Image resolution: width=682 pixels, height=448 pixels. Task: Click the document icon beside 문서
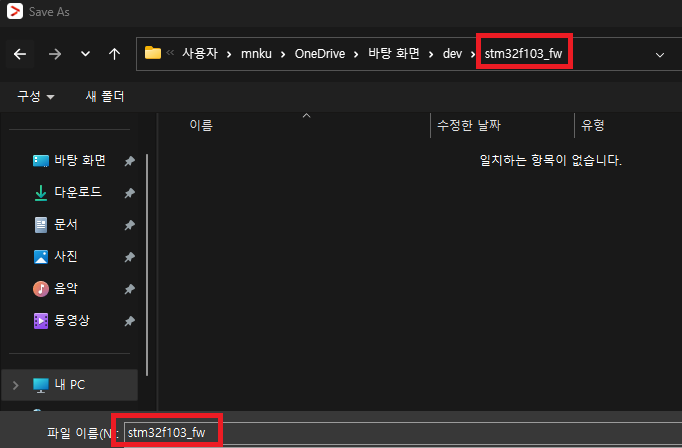coord(41,225)
